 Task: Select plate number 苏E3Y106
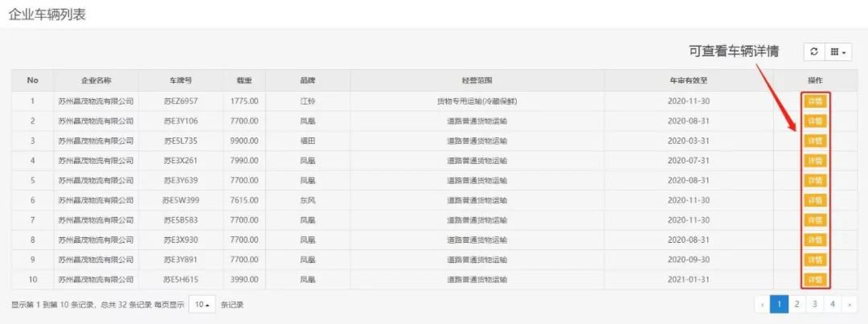coord(181,121)
